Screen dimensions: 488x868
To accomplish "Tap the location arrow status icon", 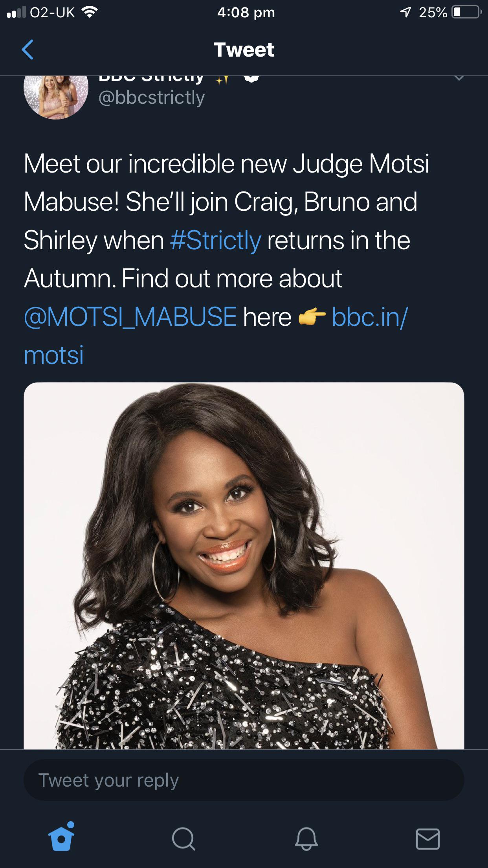I will tap(405, 13).
